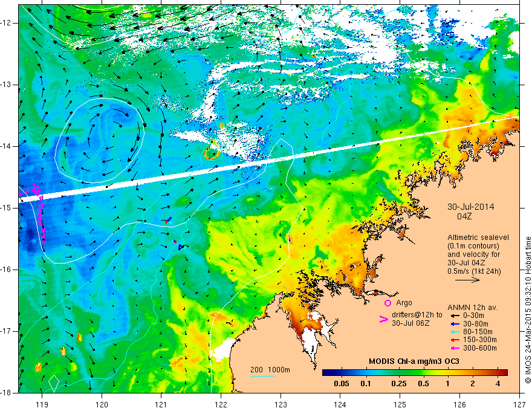Click the '0.25' colorbar tick label
The height and width of the screenshot is (411, 532).
[399, 384]
